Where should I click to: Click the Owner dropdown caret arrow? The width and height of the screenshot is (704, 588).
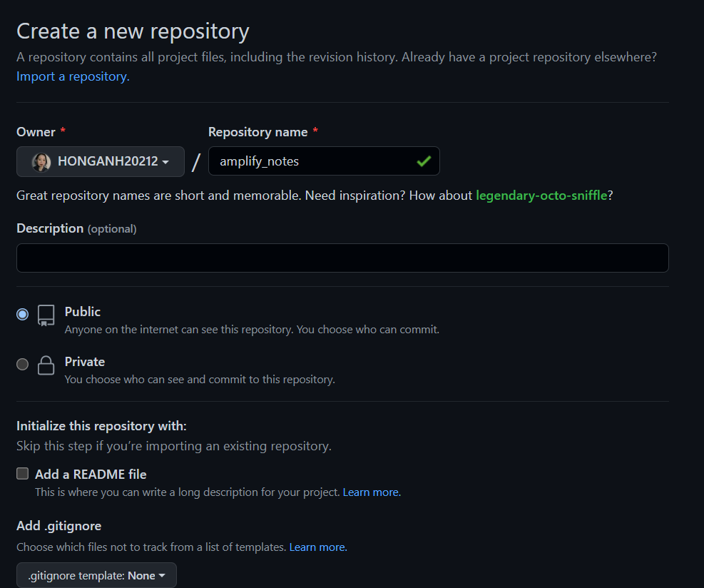165,162
